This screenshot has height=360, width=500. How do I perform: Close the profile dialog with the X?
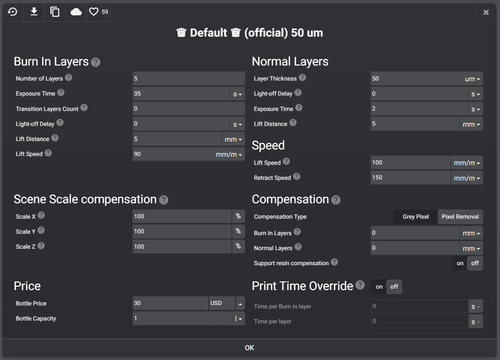pyautogui.click(x=486, y=12)
